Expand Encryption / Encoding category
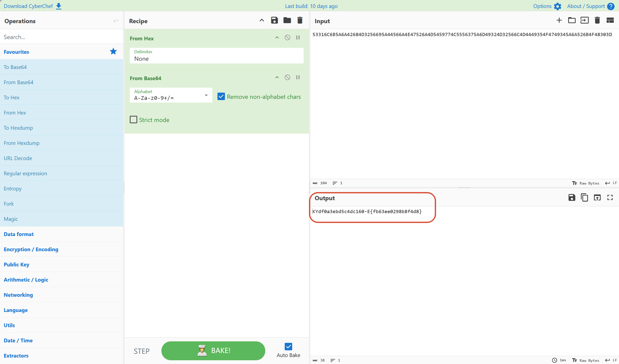 [x=62, y=249]
